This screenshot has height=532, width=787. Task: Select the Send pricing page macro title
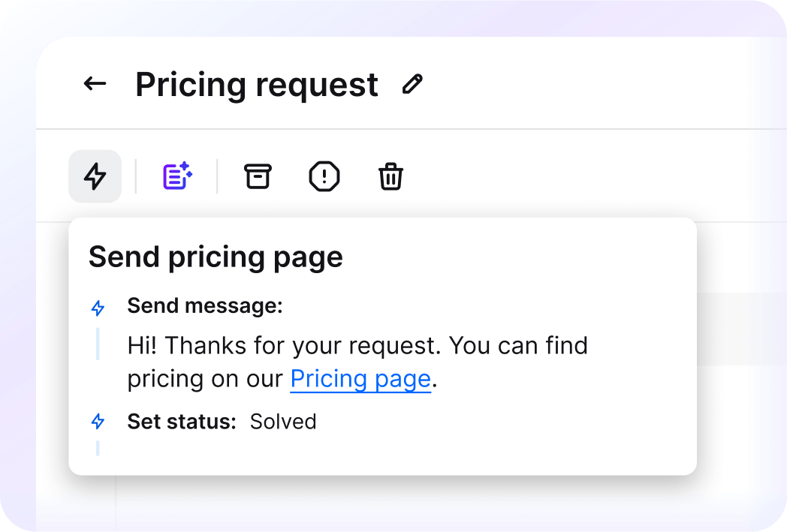click(216, 257)
